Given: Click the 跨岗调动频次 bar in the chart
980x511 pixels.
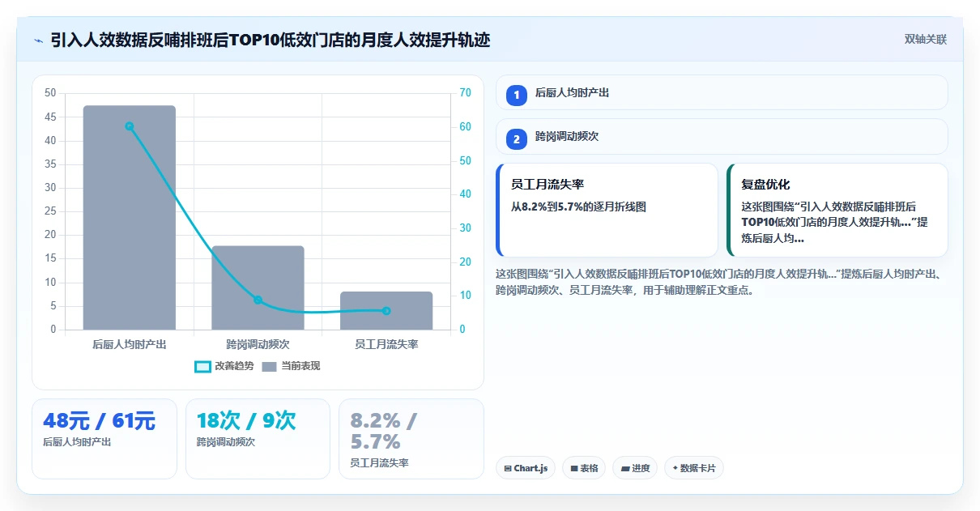Looking at the screenshot, I should pyautogui.click(x=258, y=287).
